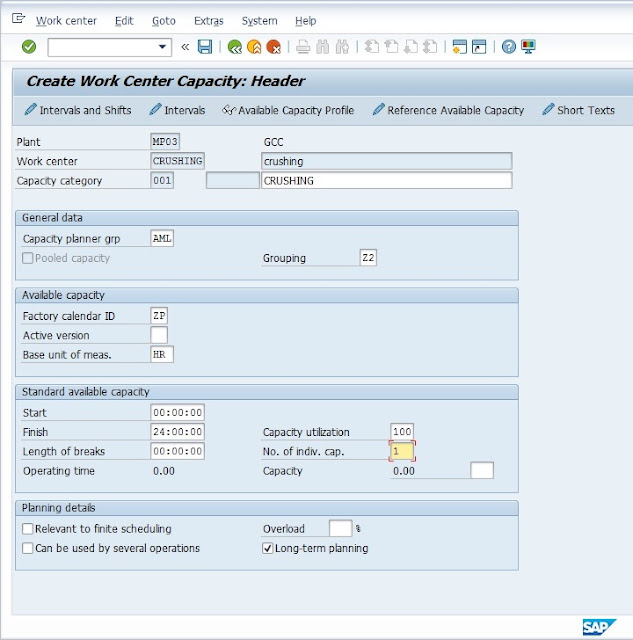
Task: Click Reference Available Capacity button
Action: point(448,110)
